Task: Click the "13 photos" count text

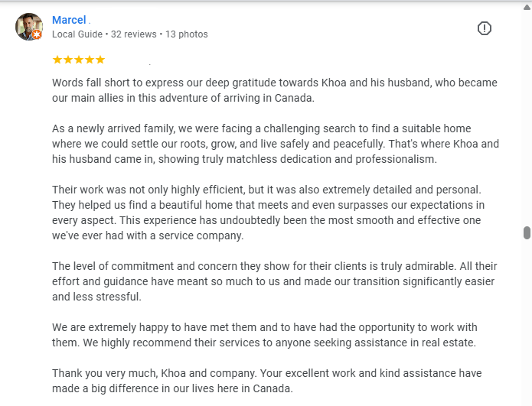Action: point(186,34)
